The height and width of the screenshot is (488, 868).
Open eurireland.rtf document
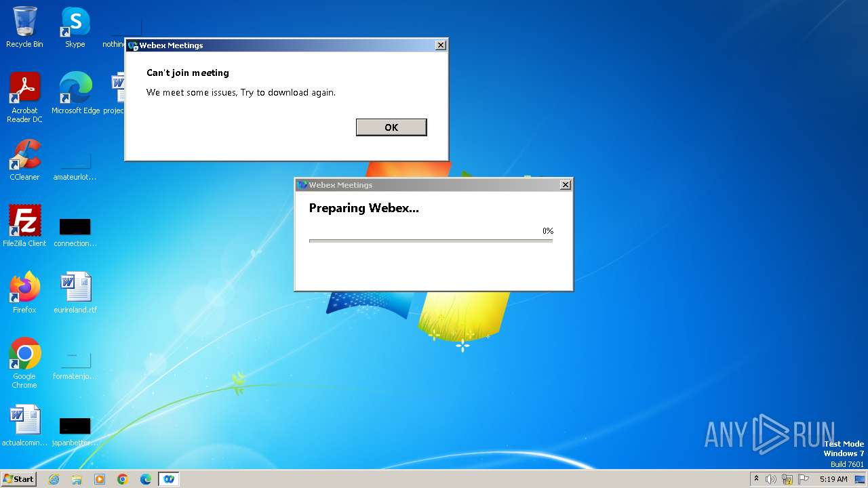pyautogui.click(x=75, y=293)
